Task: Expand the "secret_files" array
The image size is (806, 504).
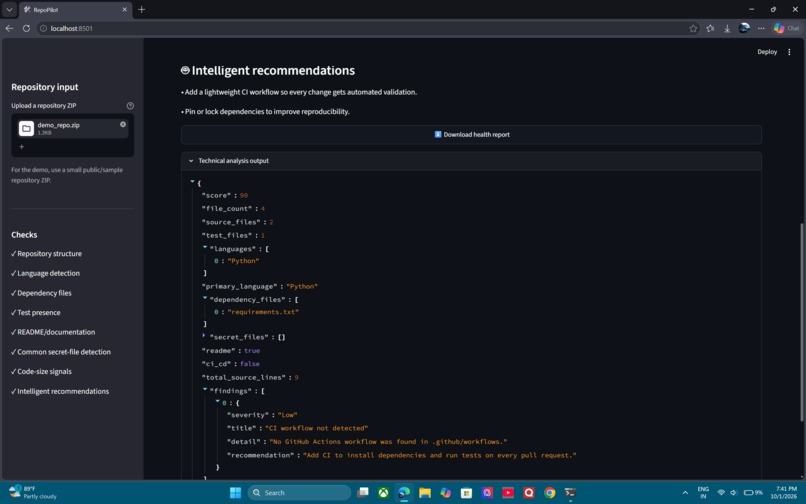Action: pos(204,336)
